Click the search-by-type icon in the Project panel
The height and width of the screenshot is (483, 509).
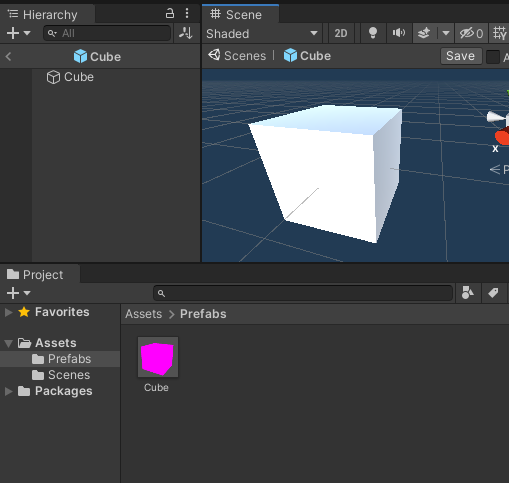coord(468,293)
